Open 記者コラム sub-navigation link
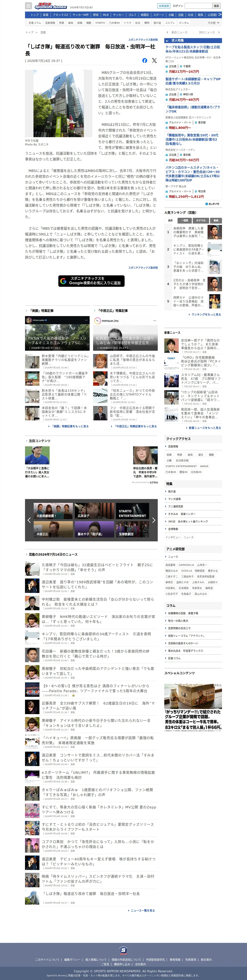The height and width of the screenshot is (980, 247). pos(35,23)
